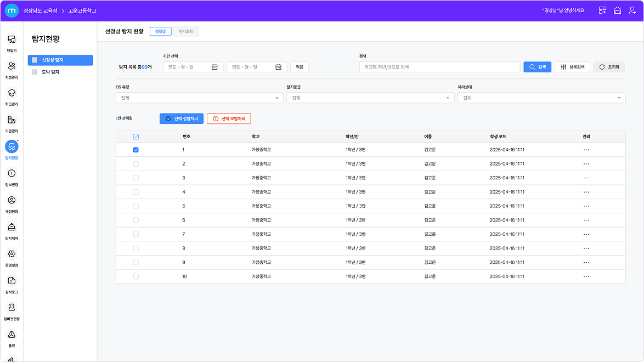Viewport: 644px width, 362px height.
Task: Check the checkbox for row 5
Action: [136, 206]
